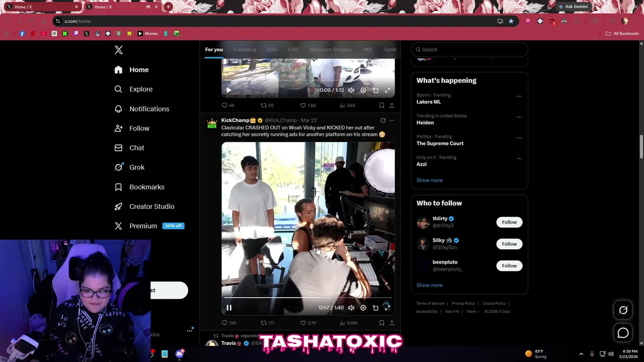Open the Privacy Policy footer link

(x=463, y=303)
